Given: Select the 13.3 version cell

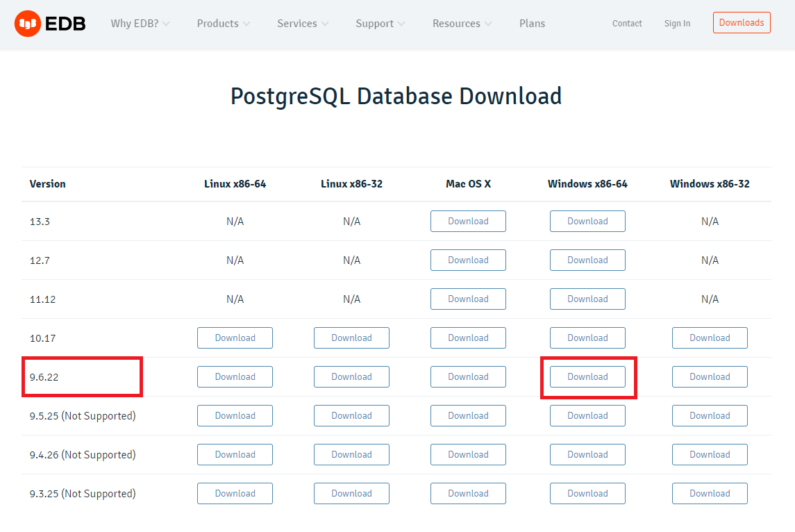Looking at the screenshot, I should pyautogui.click(x=40, y=222).
